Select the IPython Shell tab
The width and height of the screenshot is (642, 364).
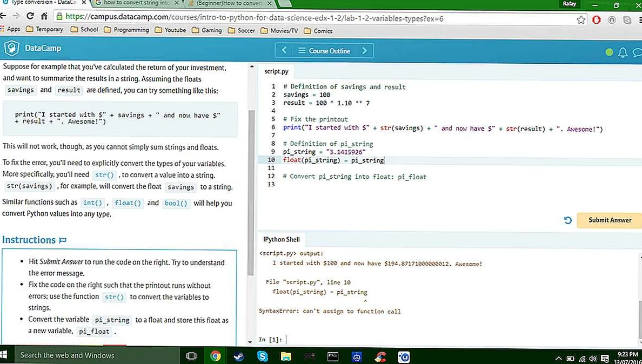(281, 239)
